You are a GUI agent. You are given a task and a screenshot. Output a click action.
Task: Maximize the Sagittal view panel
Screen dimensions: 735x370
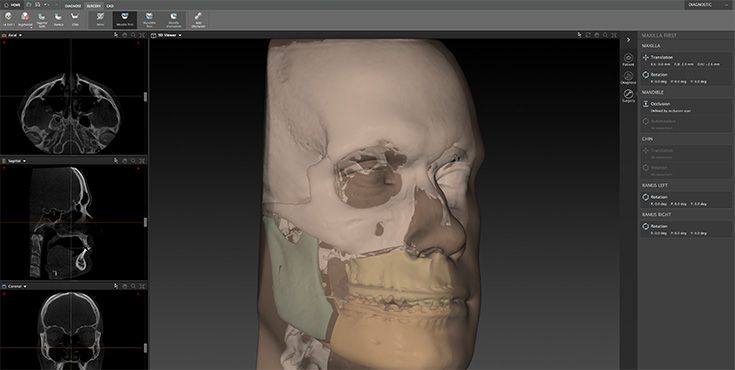pyautogui.click(x=142, y=161)
